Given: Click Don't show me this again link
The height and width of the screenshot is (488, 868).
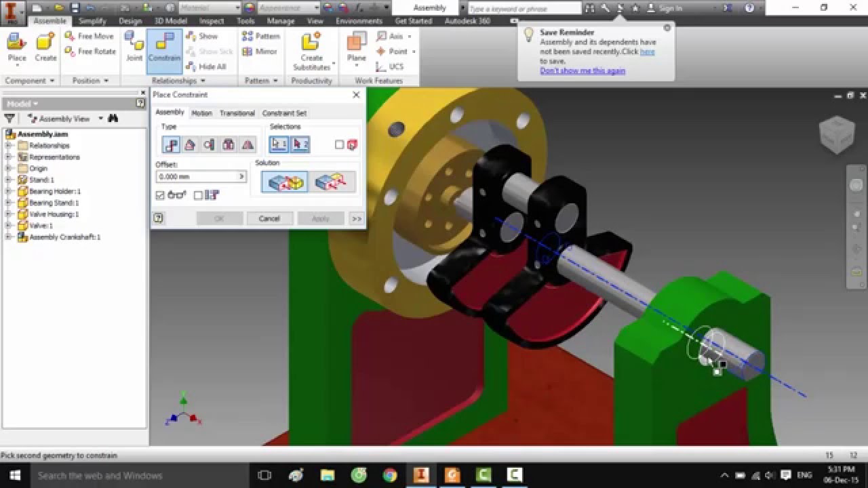Looking at the screenshot, I should tap(583, 70).
